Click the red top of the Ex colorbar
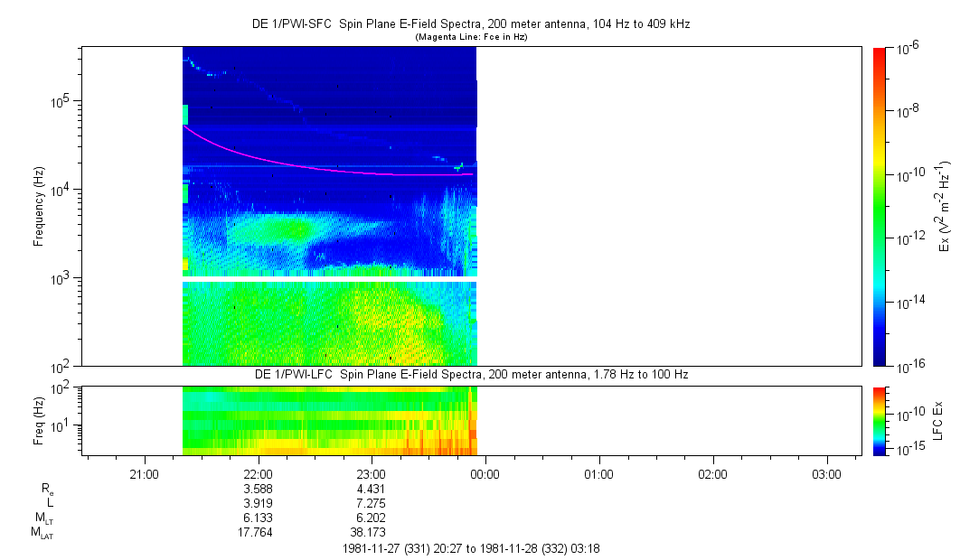Image resolution: width=979 pixels, height=560 pixels. tap(879, 56)
